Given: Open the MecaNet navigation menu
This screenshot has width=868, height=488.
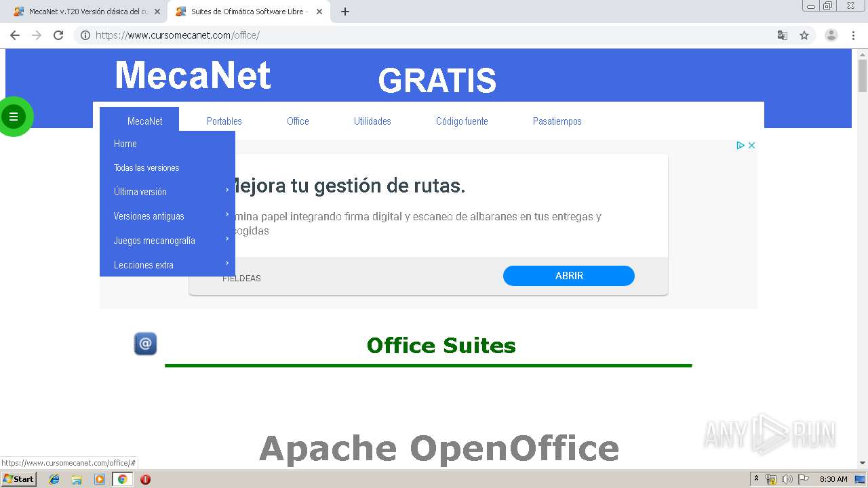Looking at the screenshot, I should [145, 121].
